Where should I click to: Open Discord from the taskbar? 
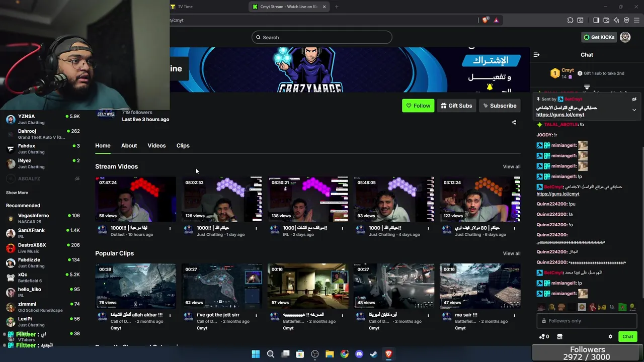[359, 354]
